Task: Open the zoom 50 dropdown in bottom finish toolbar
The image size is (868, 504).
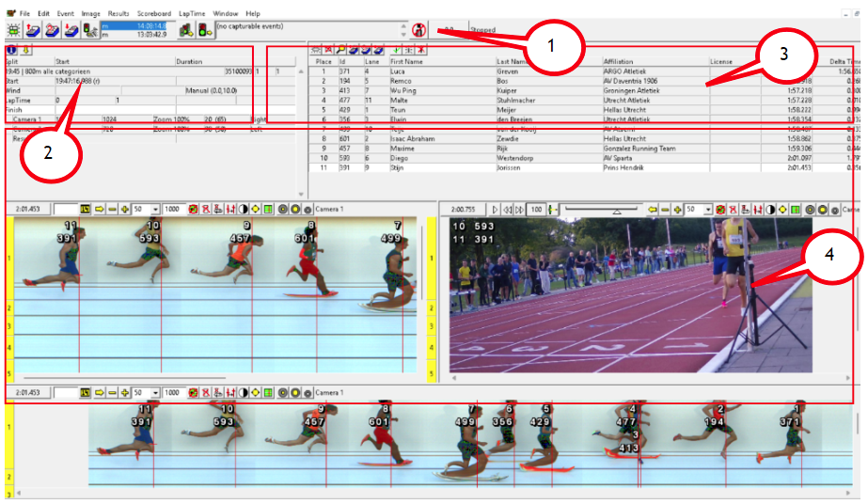Action: tap(155, 391)
